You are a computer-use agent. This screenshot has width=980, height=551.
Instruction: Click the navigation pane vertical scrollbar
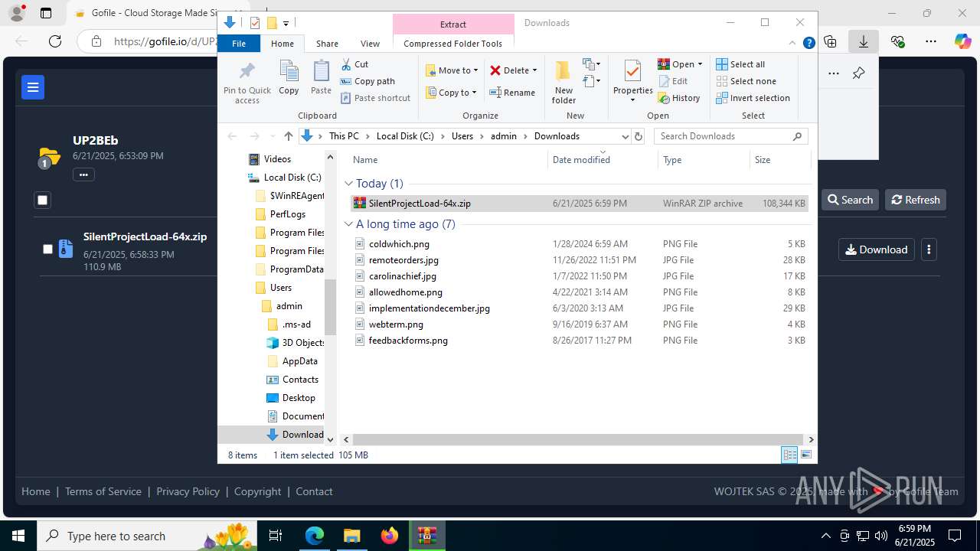click(331, 306)
